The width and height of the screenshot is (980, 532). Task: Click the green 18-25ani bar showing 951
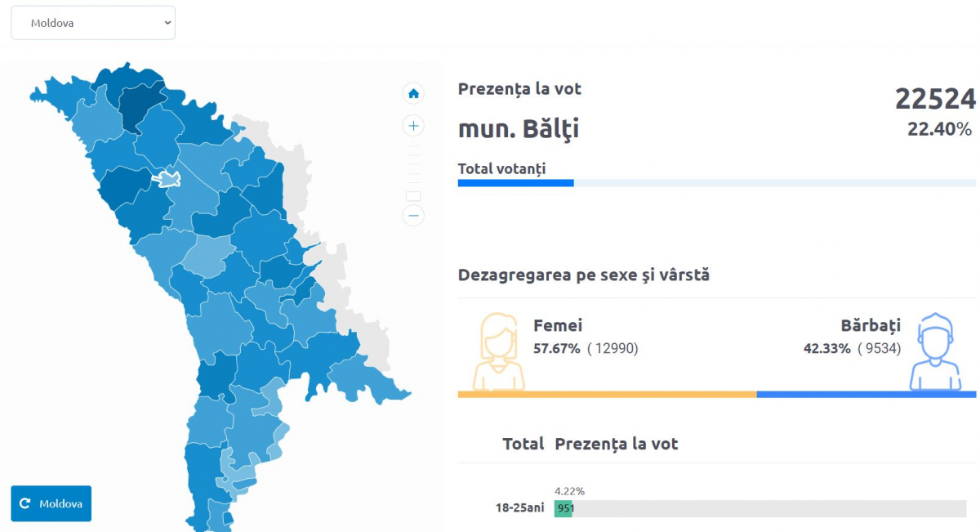coord(563,508)
